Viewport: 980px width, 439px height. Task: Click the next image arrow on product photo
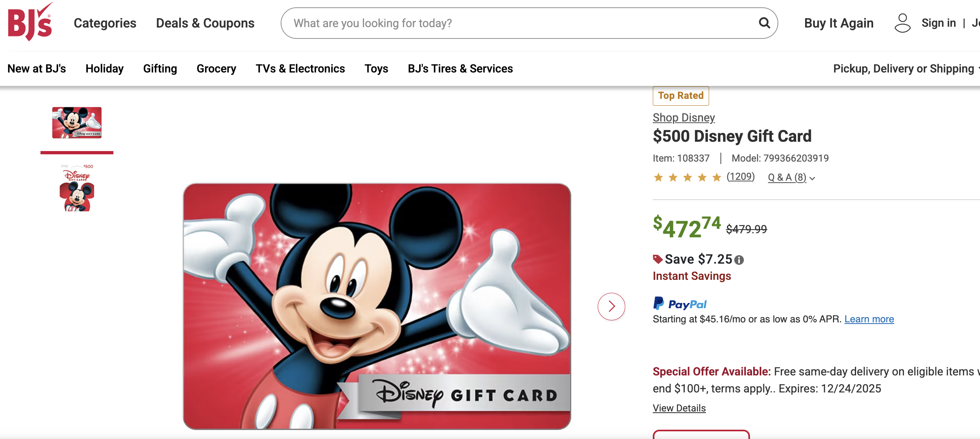click(611, 307)
